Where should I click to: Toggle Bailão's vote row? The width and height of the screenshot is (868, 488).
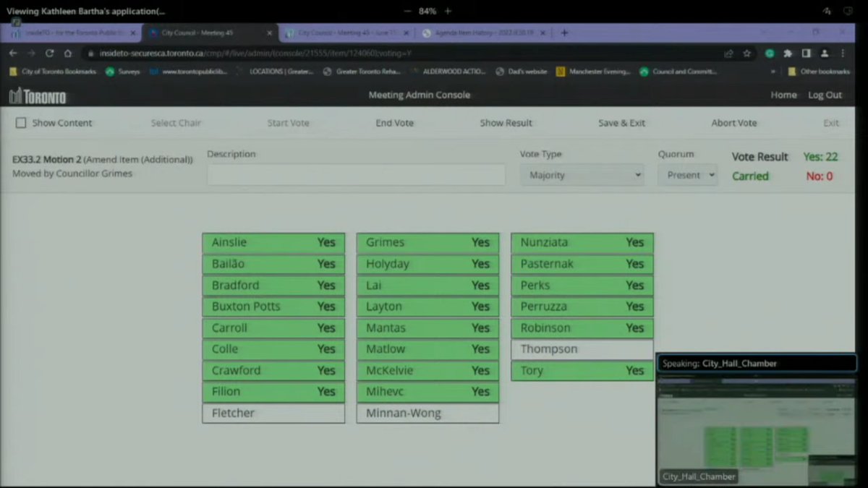point(273,264)
